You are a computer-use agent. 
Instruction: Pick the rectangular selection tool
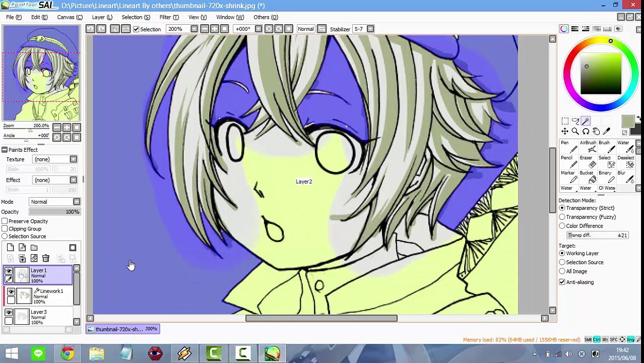click(x=565, y=121)
